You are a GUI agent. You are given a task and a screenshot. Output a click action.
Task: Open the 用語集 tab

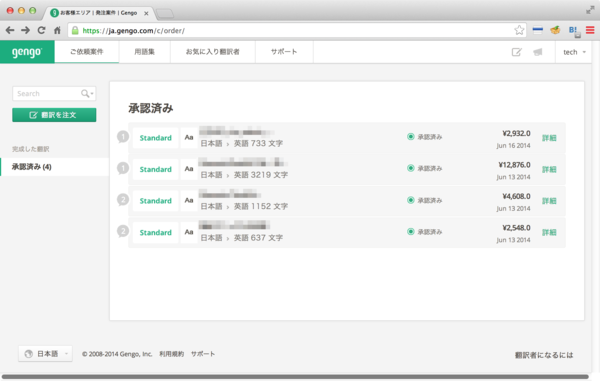click(x=145, y=52)
